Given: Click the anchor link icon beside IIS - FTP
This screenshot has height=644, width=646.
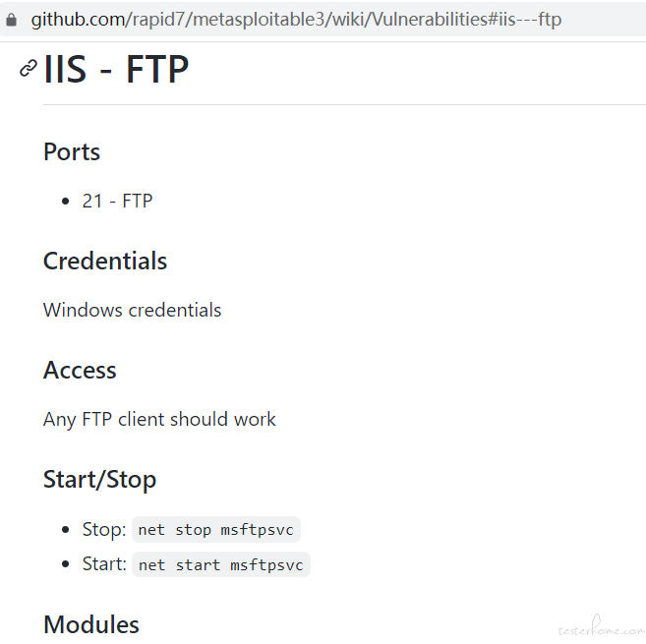Looking at the screenshot, I should point(29,69).
